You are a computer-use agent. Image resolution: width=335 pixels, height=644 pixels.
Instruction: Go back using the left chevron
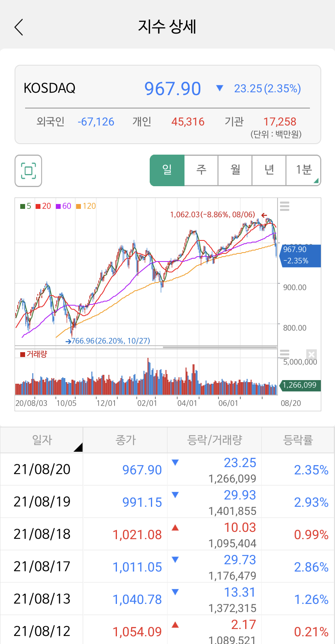(19, 27)
